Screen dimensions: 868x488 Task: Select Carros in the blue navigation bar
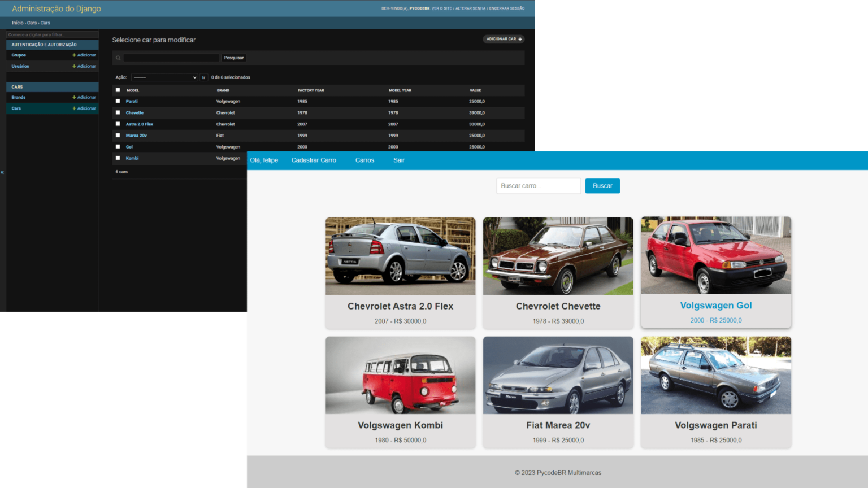coord(364,160)
